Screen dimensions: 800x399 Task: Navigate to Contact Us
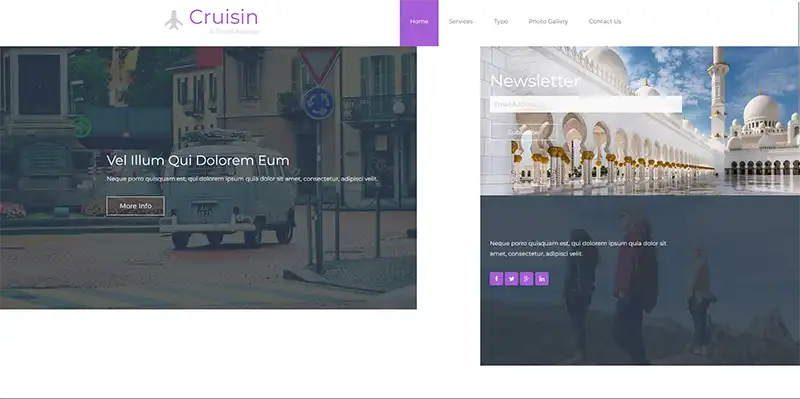[x=605, y=21]
